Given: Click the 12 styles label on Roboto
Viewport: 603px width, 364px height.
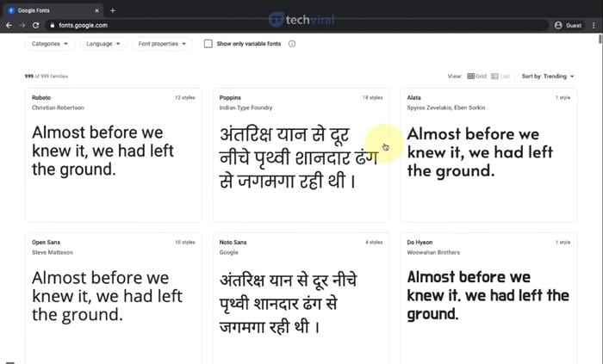Looking at the screenshot, I should pos(185,97).
